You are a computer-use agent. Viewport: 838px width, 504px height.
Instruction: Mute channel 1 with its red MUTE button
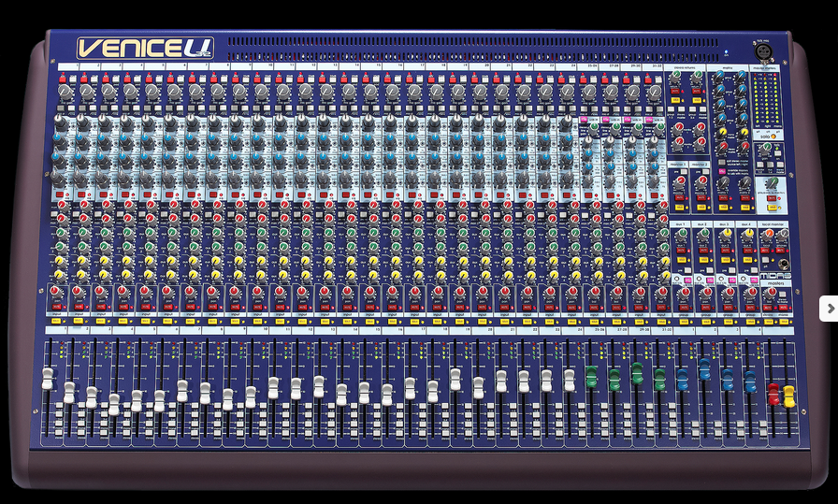[56, 308]
